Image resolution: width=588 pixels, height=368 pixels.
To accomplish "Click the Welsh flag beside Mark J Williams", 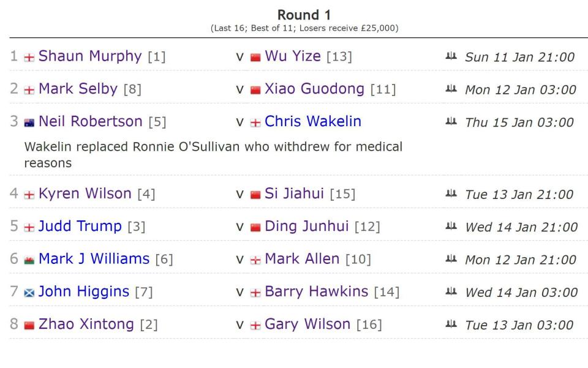I will [x=29, y=260].
